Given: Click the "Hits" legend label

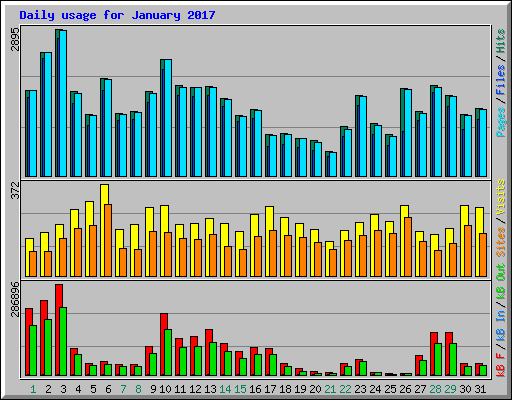Looking at the screenshot, I should [501, 41].
